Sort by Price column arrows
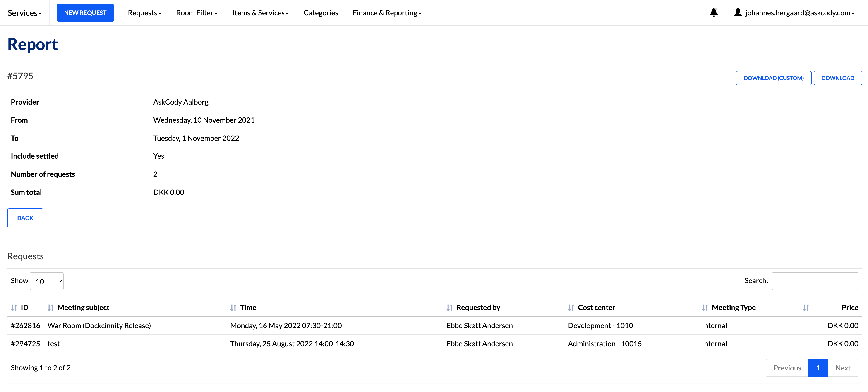 click(806, 308)
